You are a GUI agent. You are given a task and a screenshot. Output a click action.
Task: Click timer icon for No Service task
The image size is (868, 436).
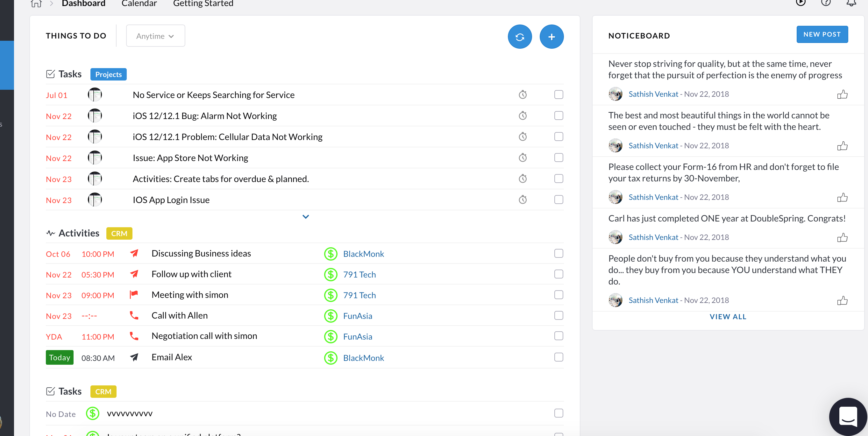522,95
